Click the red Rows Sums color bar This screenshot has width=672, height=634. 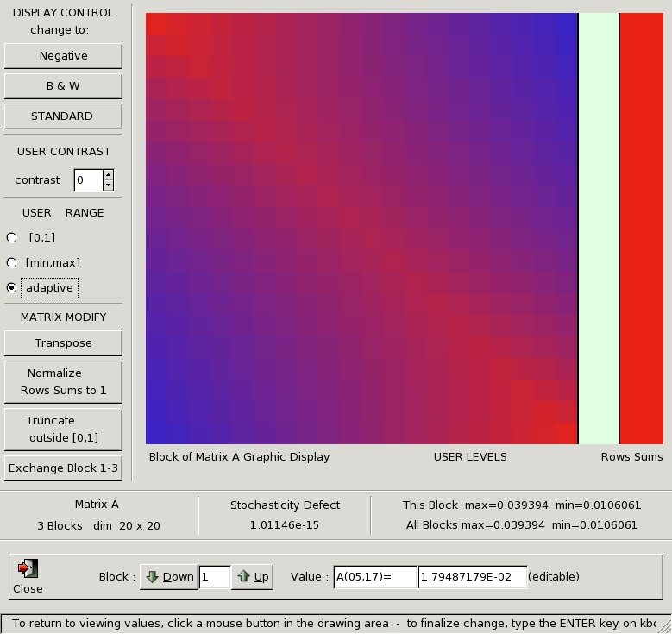click(642, 229)
